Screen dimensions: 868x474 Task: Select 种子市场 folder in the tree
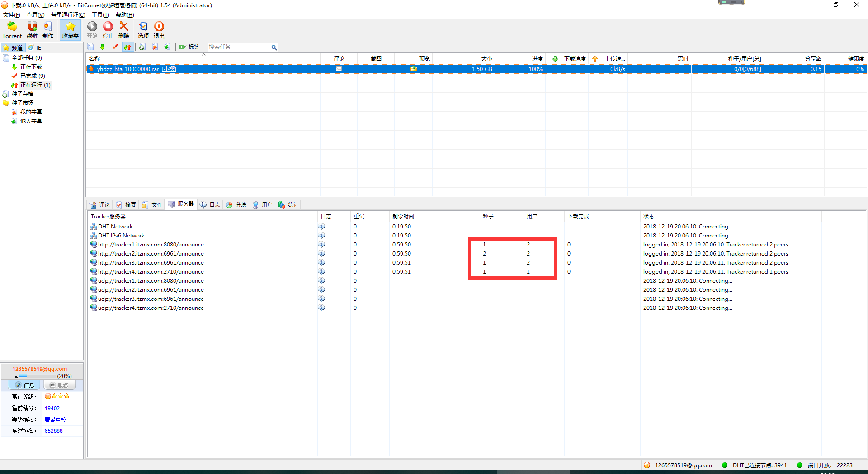22,103
